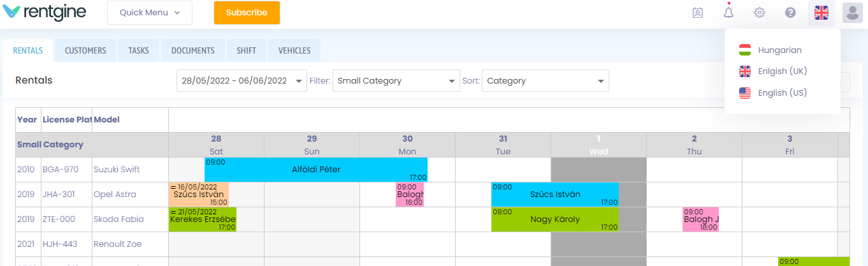Screen dimensions: 868x266
Task: Click the orange Subscribe button
Action: pyautogui.click(x=247, y=13)
